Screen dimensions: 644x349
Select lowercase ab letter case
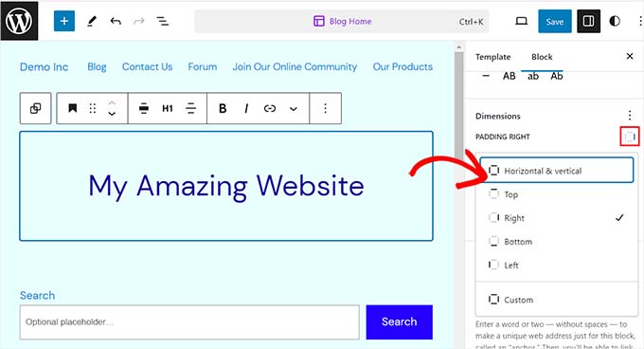533,76
